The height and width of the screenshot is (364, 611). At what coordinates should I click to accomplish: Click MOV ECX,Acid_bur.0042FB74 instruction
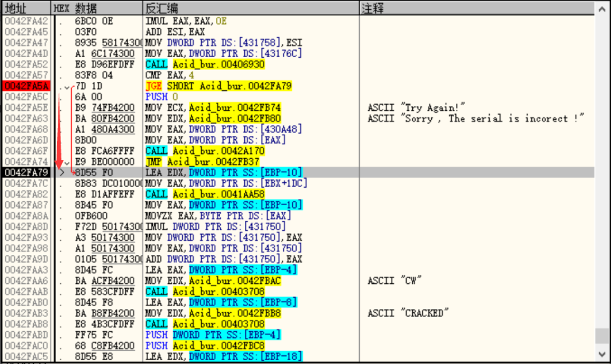213,107
